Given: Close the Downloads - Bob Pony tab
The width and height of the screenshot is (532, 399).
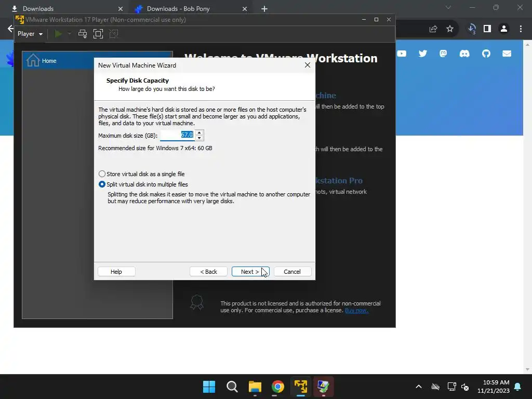Looking at the screenshot, I should pos(245,9).
